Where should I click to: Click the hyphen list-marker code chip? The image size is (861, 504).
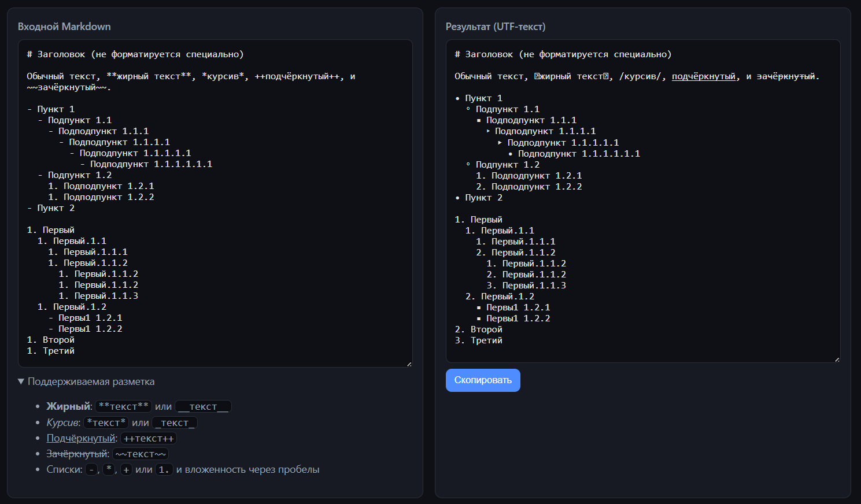click(x=91, y=469)
